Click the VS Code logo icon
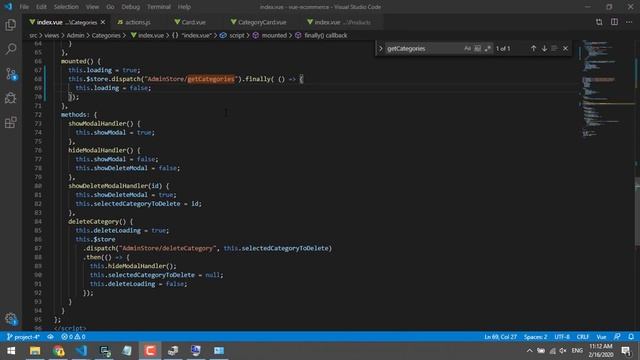Viewport: 640px width, 360px height. [8, 7]
